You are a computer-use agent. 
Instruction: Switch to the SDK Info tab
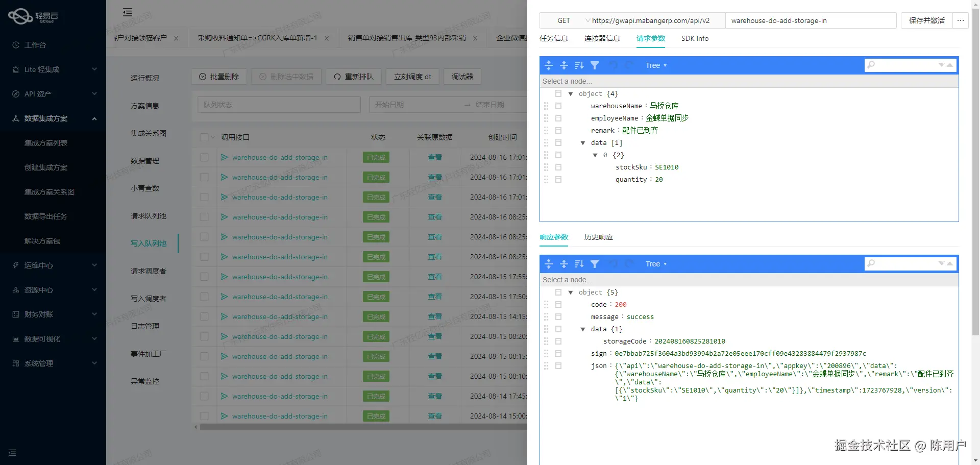[x=695, y=38]
